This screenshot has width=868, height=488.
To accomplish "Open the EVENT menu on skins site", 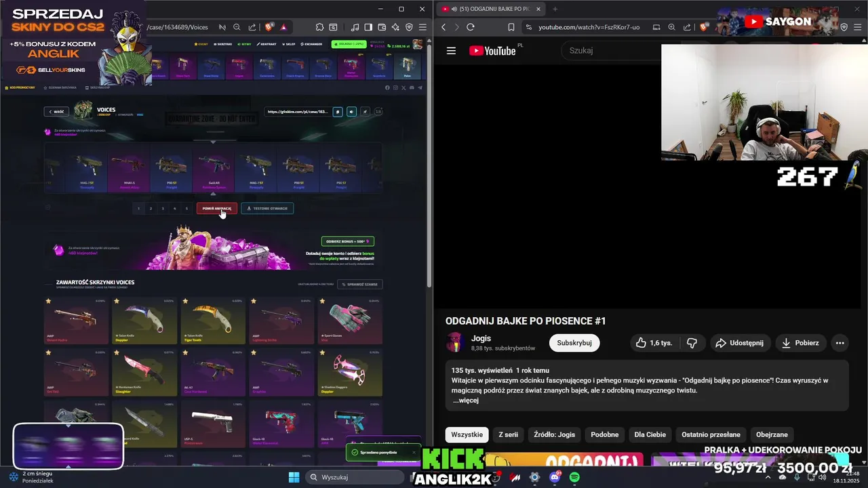I will pyautogui.click(x=200, y=44).
